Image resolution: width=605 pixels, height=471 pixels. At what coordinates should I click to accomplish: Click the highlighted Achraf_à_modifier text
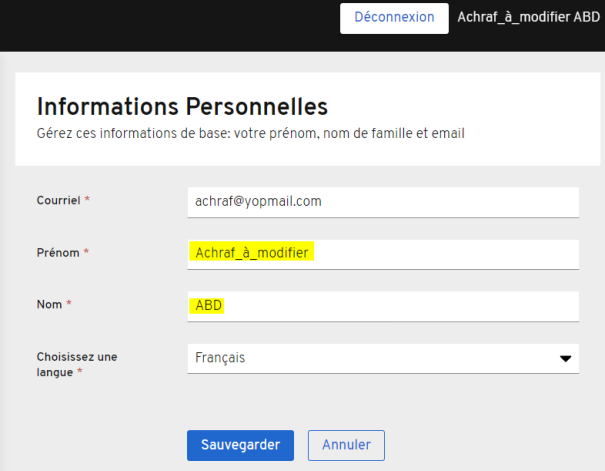[251, 253]
